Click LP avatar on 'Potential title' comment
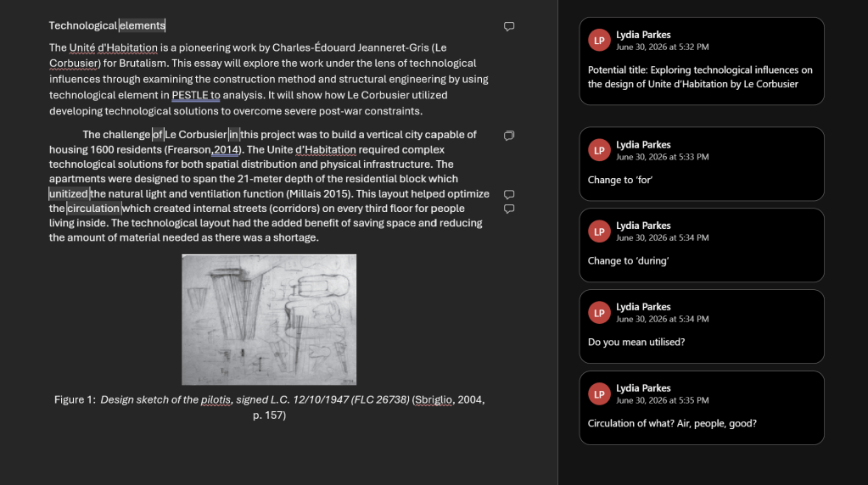The width and height of the screenshot is (868, 485). pos(599,41)
